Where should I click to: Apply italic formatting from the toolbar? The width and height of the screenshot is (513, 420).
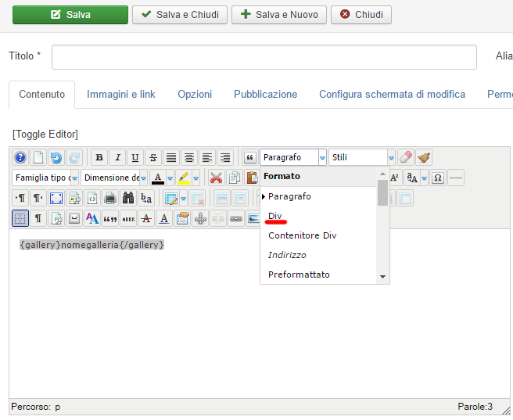(x=117, y=157)
